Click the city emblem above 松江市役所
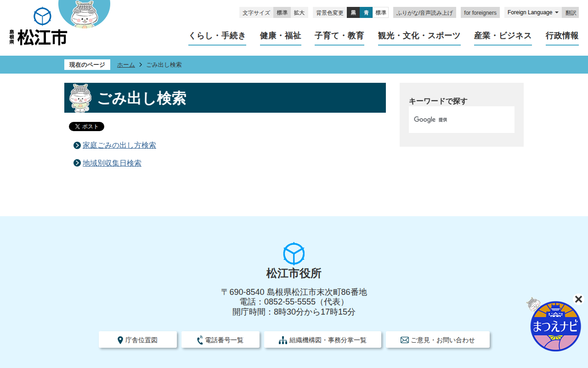 click(294, 253)
